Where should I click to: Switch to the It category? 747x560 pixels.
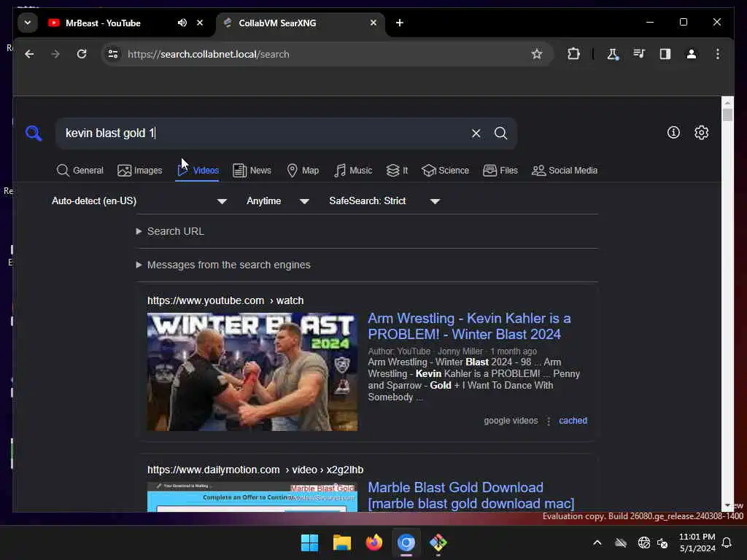tap(398, 171)
